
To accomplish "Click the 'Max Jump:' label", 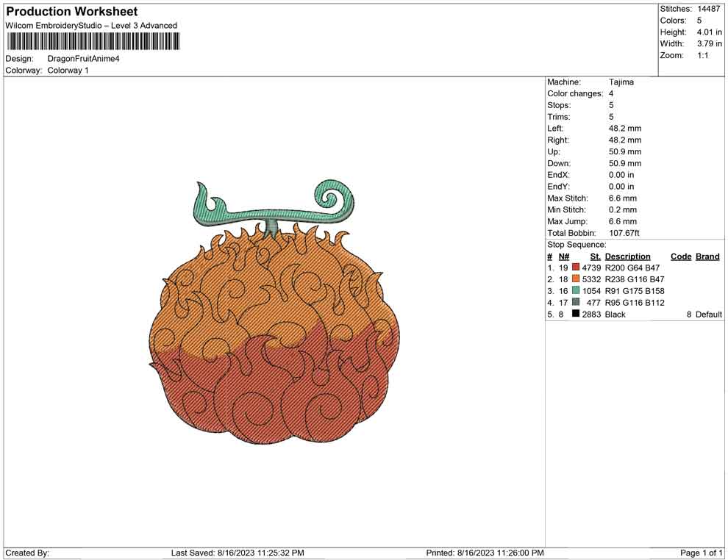I will click(x=568, y=221).
